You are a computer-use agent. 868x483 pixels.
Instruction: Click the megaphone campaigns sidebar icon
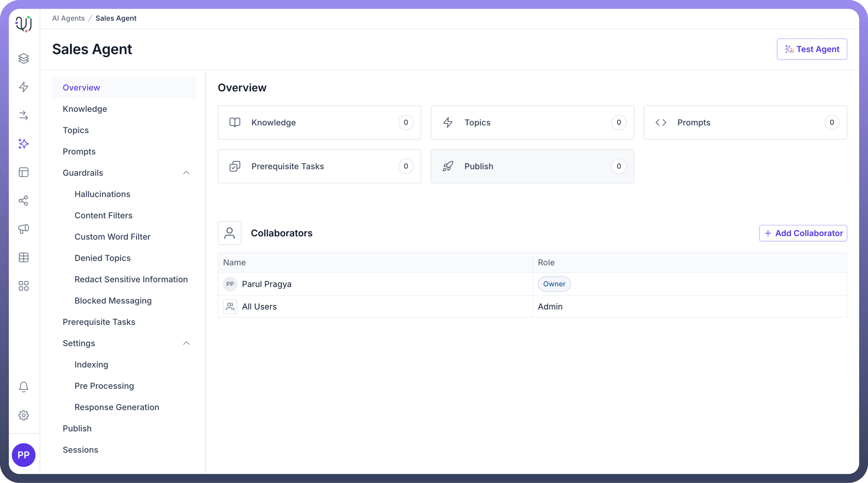24,229
